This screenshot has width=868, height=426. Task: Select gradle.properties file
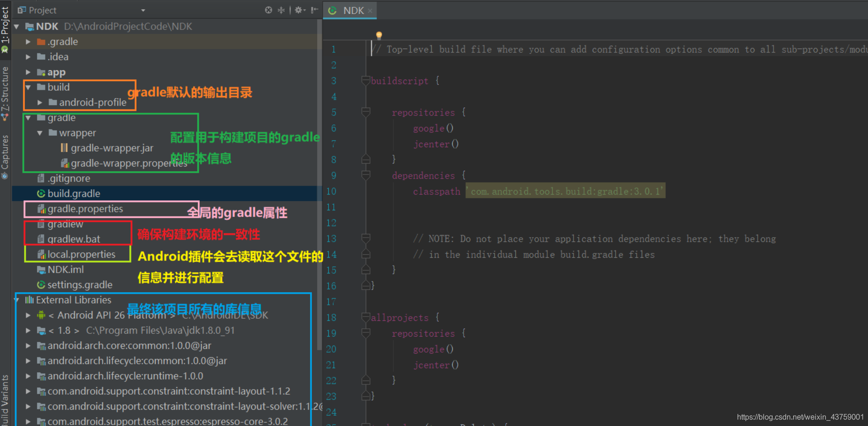pos(85,209)
